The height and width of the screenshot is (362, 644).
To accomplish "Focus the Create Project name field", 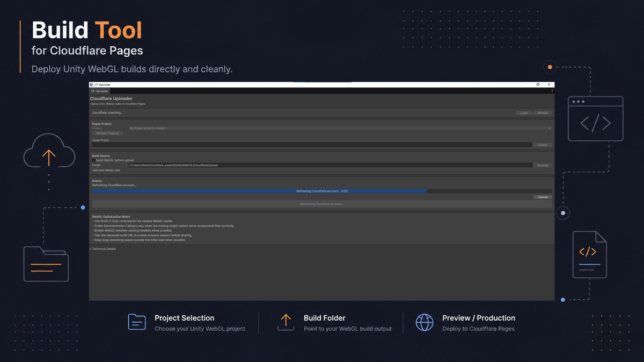I will tap(312, 145).
